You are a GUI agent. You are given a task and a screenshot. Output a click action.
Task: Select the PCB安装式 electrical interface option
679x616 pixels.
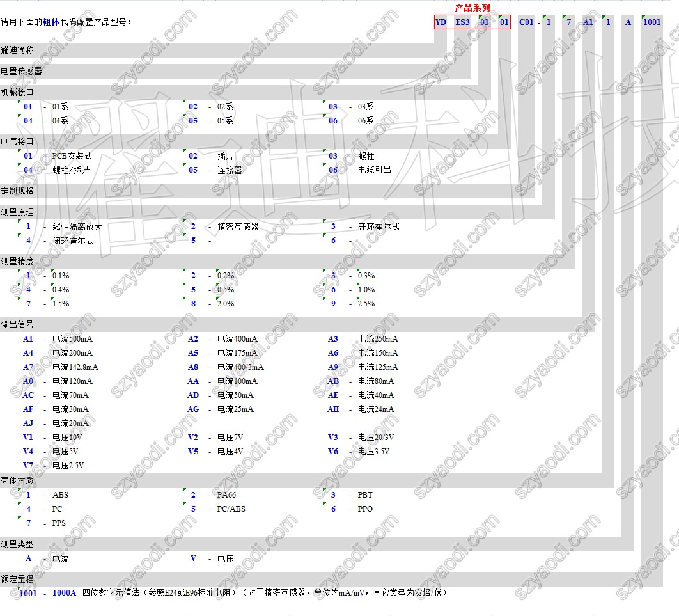click(x=72, y=156)
